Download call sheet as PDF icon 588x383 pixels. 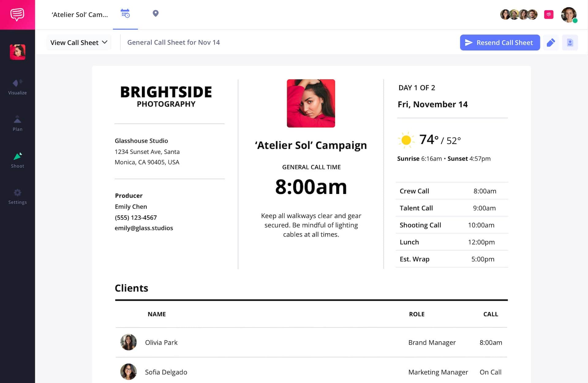[x=570, y=43]
